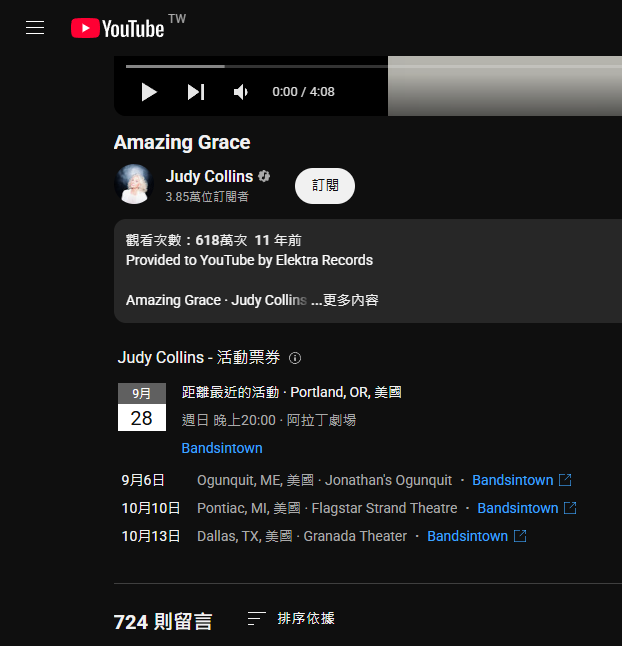Viewport: 622px width, 646px height.
Task: Click the Amazing Grace · Judy Collins description line
Action: [x=216, y=300]
